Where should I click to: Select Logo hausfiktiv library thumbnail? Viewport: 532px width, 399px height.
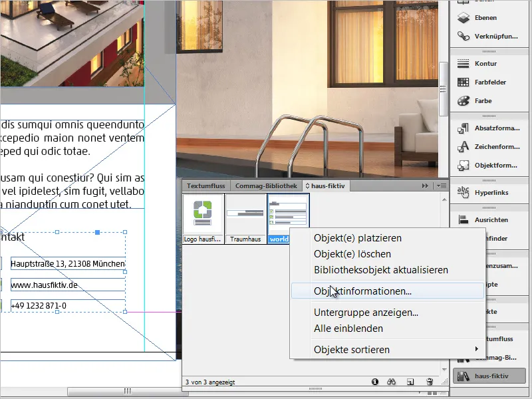(x=203, y=219)
